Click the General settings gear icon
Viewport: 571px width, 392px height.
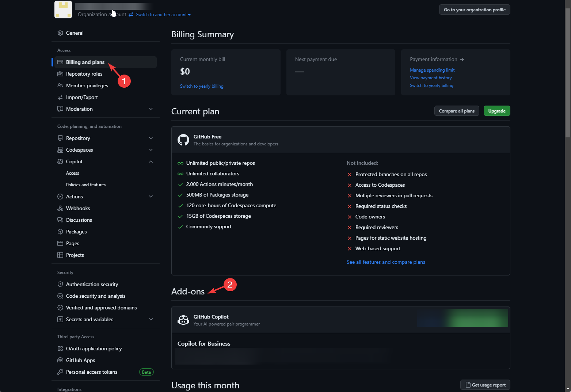pos(60,33)
